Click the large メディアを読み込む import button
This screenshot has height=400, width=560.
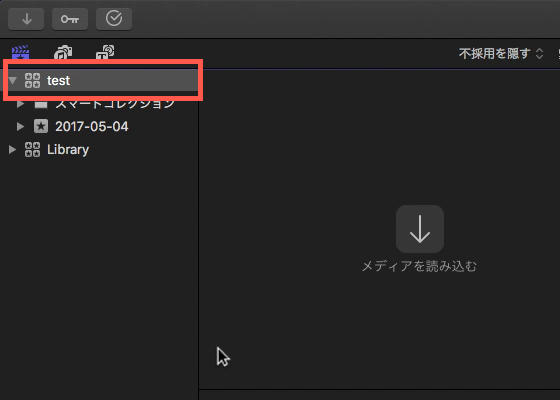coord(420,229)
